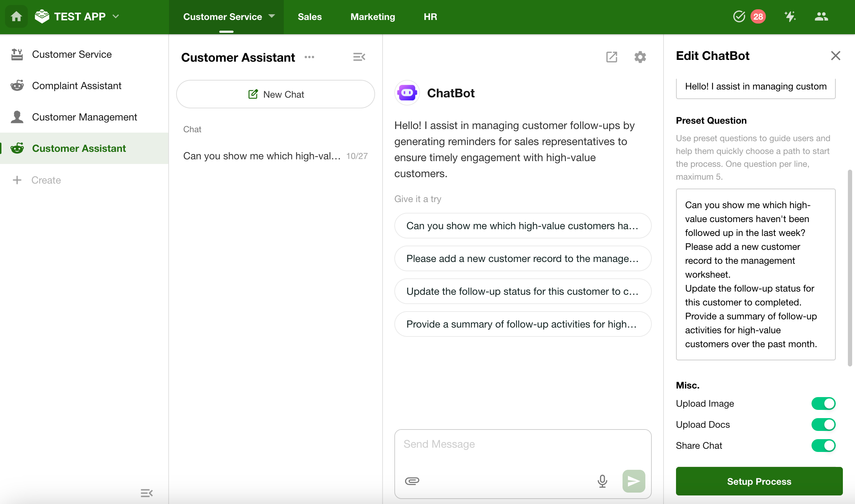
Task: Select Complaint Assistant in sidebar
Action: 77,86
